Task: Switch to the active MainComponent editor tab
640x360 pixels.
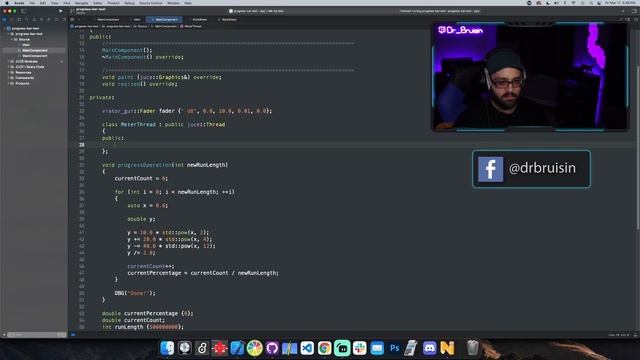Action: pyautogui.click(x=164, y=19)
